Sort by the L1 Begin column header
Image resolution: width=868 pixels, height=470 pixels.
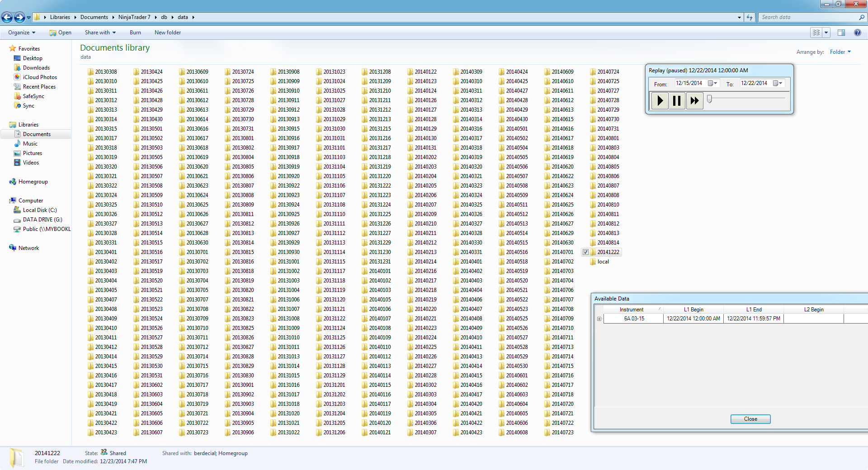tap(693, 310)
